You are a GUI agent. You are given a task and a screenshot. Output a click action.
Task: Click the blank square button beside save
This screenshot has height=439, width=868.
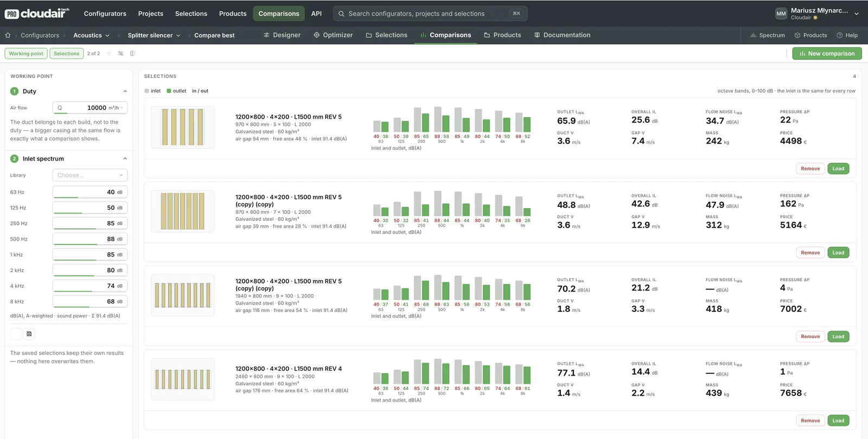pos(16,334)
